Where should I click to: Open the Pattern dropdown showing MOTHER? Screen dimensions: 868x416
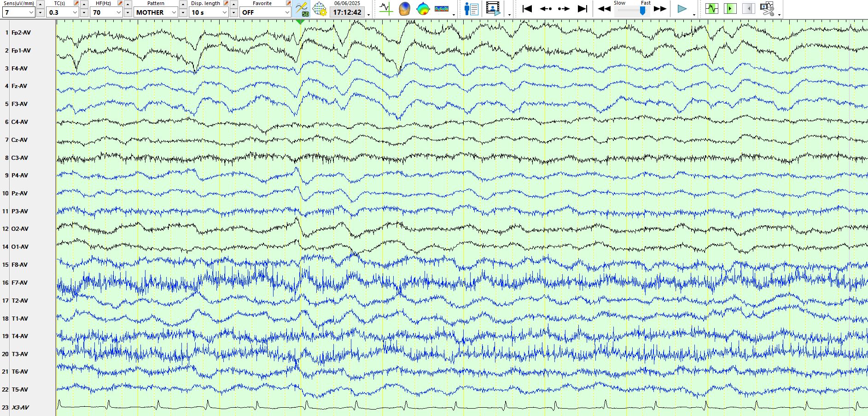coord(156,12)
